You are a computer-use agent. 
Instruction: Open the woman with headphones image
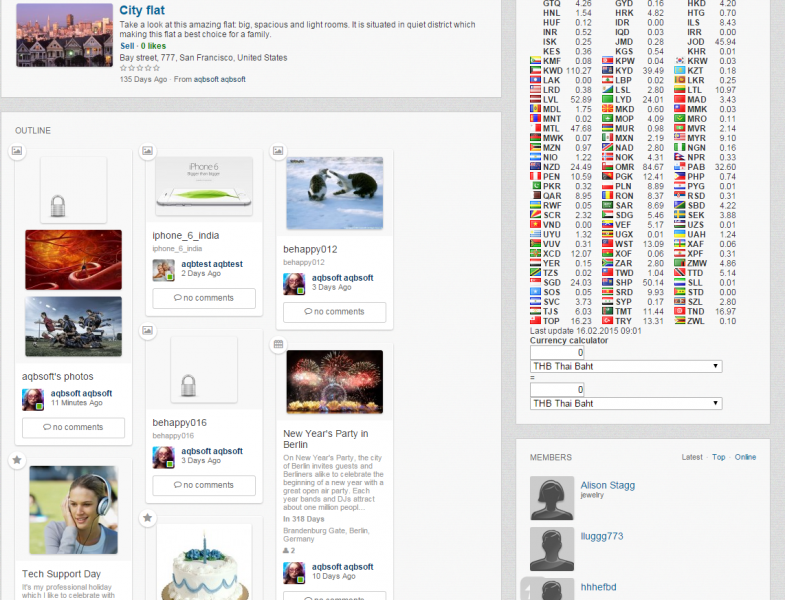[x=74, y=510]
